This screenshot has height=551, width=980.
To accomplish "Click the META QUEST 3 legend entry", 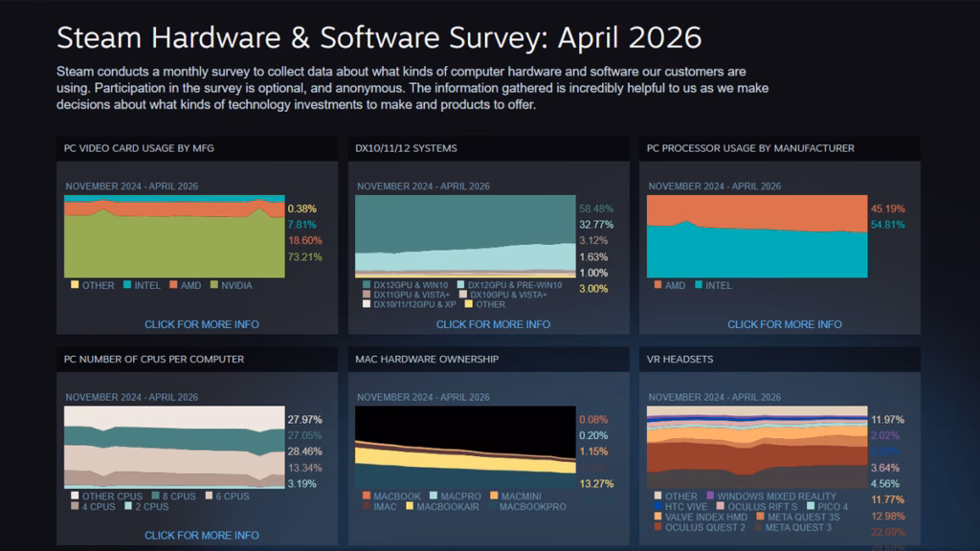I will click(x=793, y=527).
